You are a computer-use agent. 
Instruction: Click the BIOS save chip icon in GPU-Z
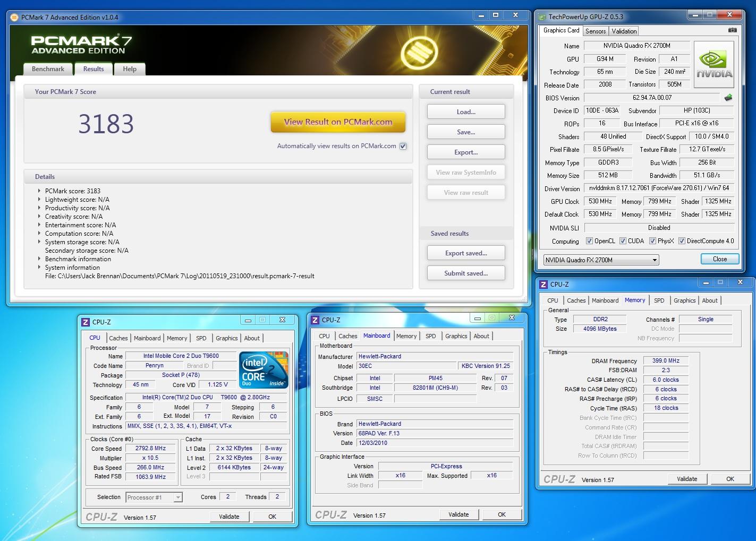pyautogui.click(x=728, y=98)
